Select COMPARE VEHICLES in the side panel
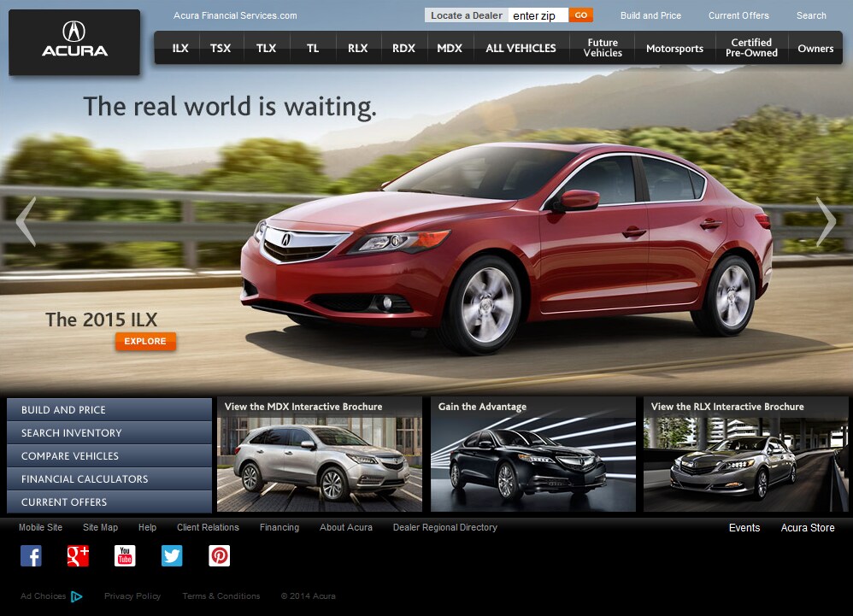This screenshot has width=853, height=616. (109, 456)
